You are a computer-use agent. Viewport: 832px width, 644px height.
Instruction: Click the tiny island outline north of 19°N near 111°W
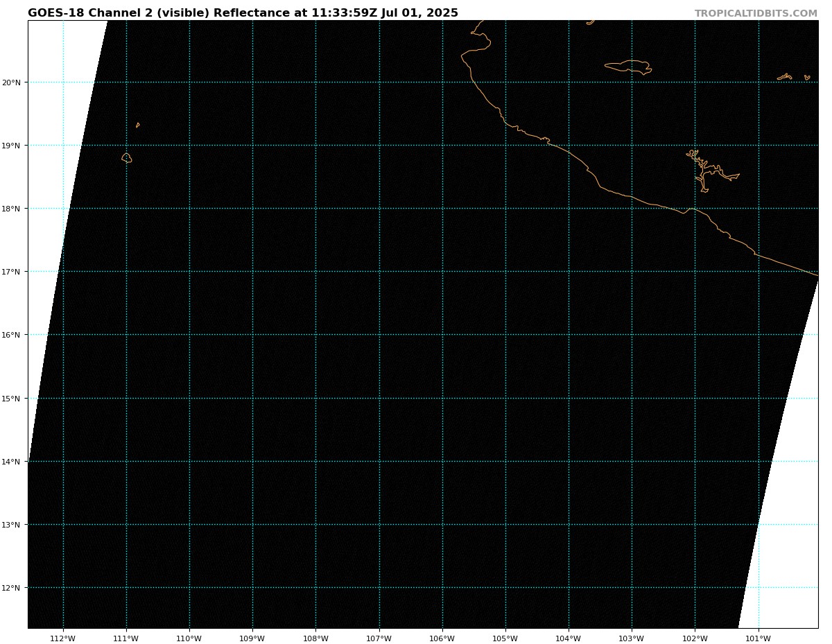(x=138, y=125)
